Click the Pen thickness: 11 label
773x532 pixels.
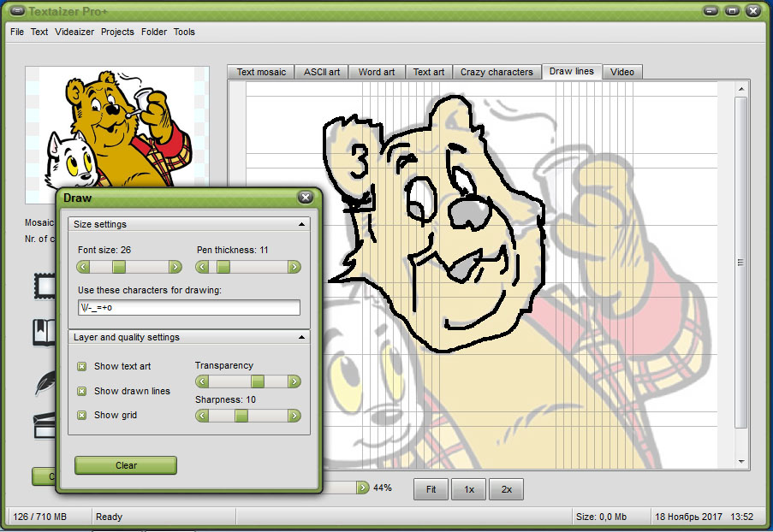click(233, 250)
